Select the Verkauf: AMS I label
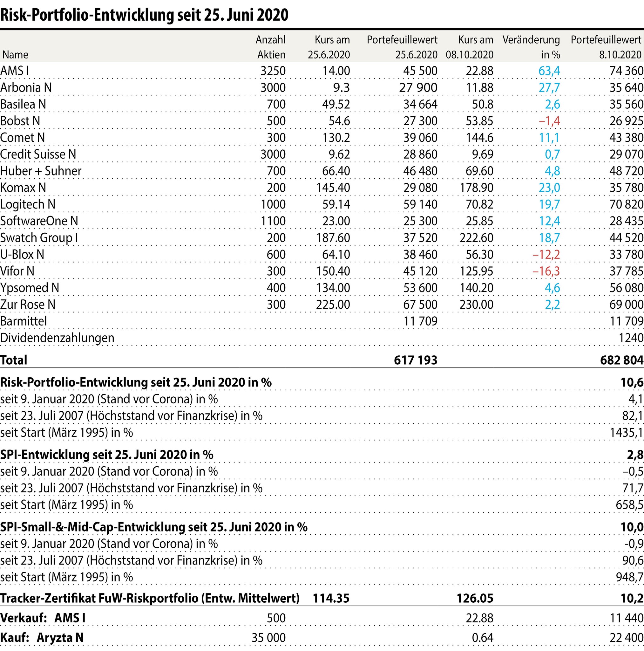644x651 pixels. click(x=43, y=618)
